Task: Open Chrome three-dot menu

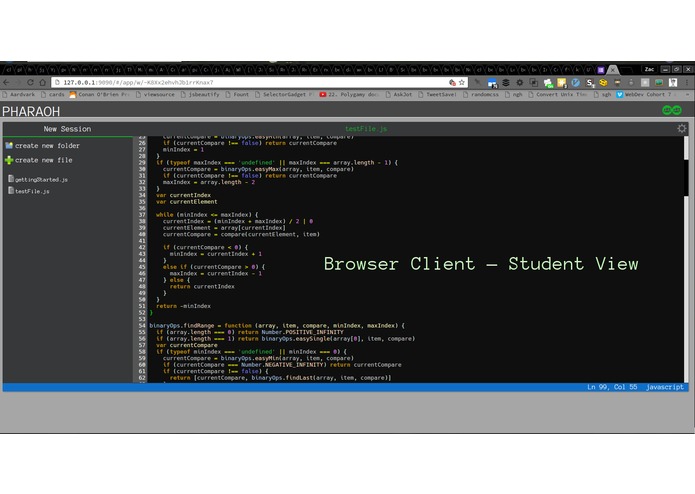Action: point(687,82)
